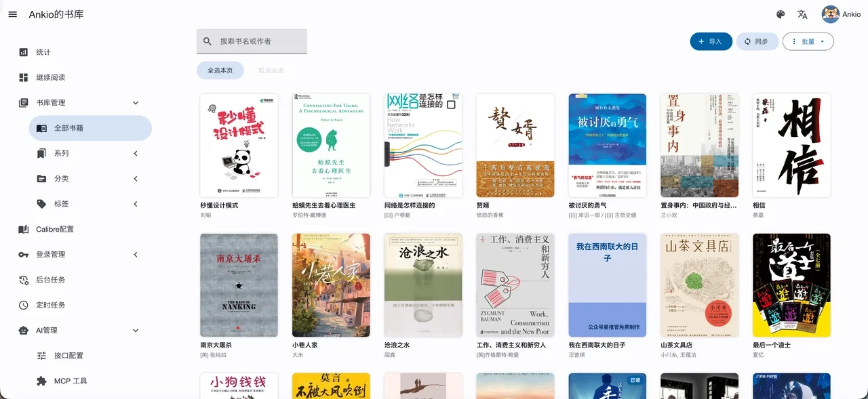Screen dimensions: 868x399
Task: Expand the 系列 submenu arrow
Action: tap(136, 153)
